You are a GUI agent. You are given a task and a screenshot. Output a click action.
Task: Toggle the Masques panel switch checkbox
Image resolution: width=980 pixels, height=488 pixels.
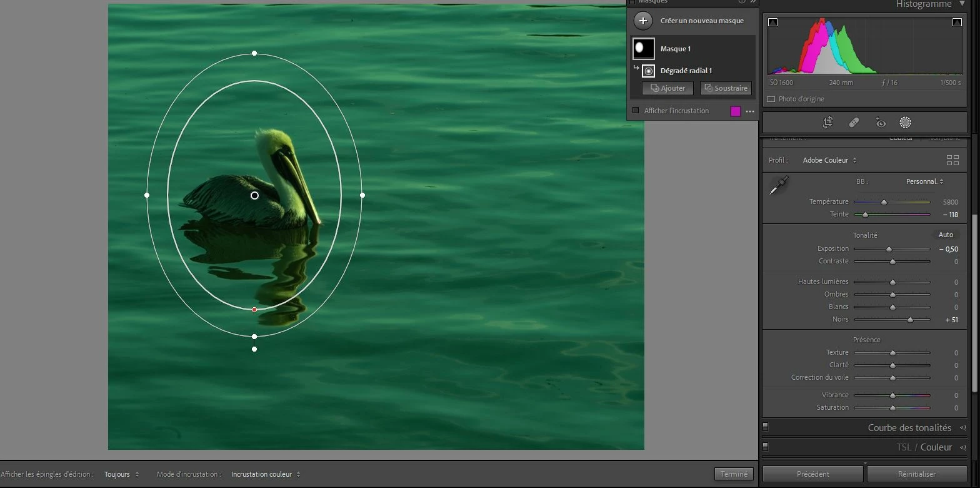[x=632, y=2]
